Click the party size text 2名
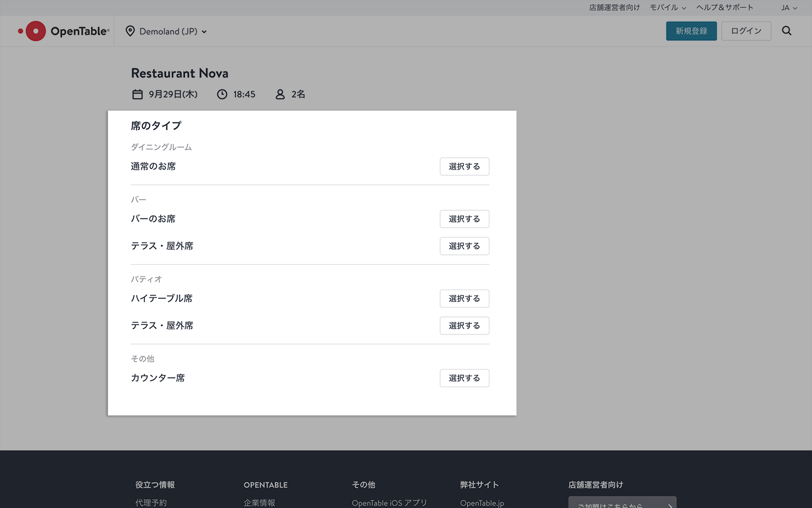The image size is (812, 508). coord(298,94)
